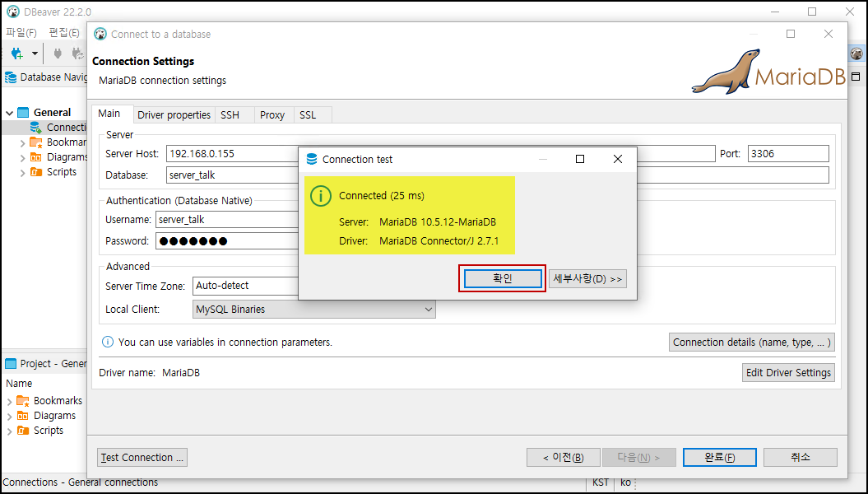This screenshot has width=868, height=494.
Task: Collapse the General tree node
Action: tap(9, 113)
